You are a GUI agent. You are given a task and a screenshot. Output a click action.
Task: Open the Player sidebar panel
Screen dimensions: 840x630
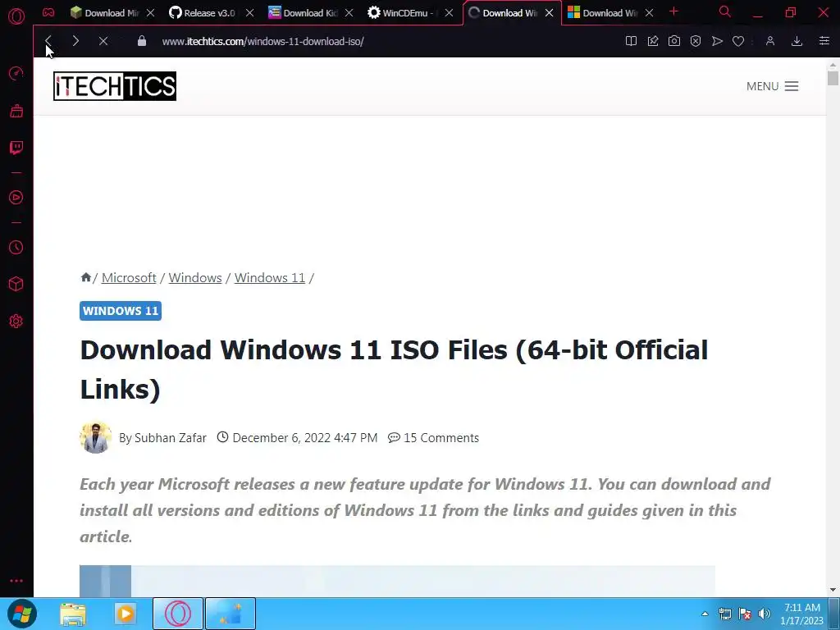[16, 197]
